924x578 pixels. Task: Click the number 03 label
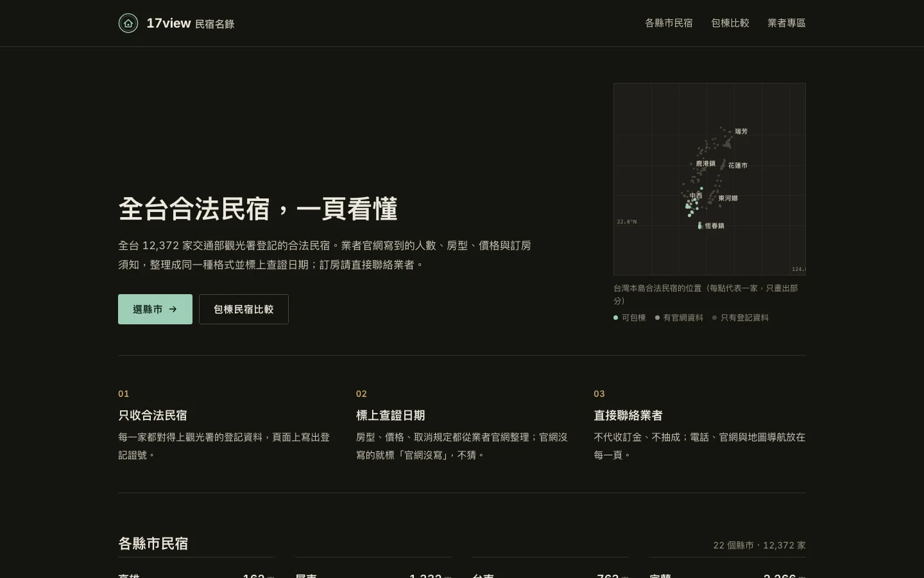point(599,394)
